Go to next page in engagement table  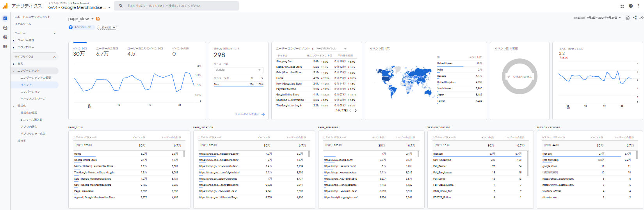(x=356, y=111)
